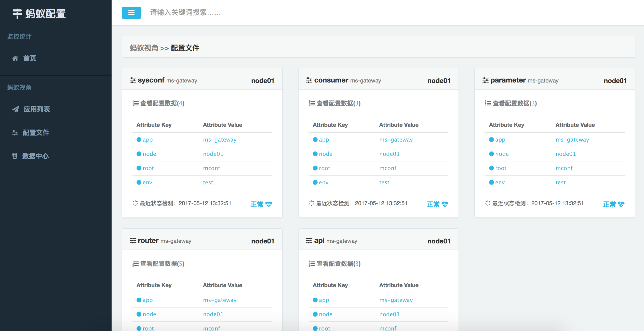Click sliders icon beside 配置文件 in sidebar
Image resolution: width=644 pixels, height=331 pixels.
[15, 133]
